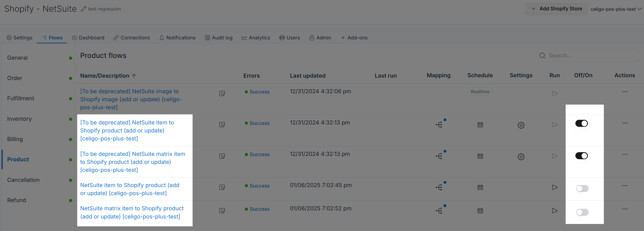Click into the Search field
644x231 pixels.
[x=588, y=56]
